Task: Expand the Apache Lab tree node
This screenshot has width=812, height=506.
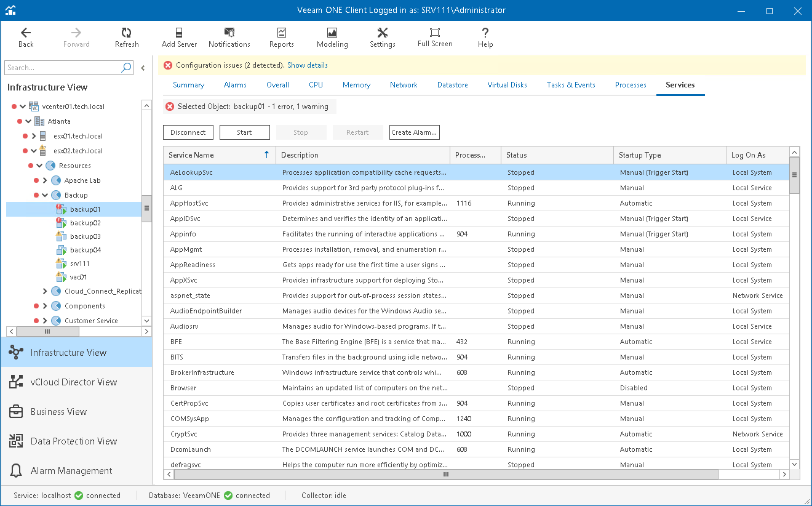Action: [x=45, y=180]
